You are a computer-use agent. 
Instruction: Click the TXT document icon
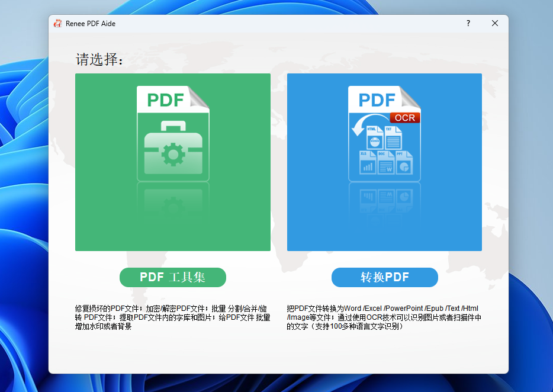click(393, 137)
